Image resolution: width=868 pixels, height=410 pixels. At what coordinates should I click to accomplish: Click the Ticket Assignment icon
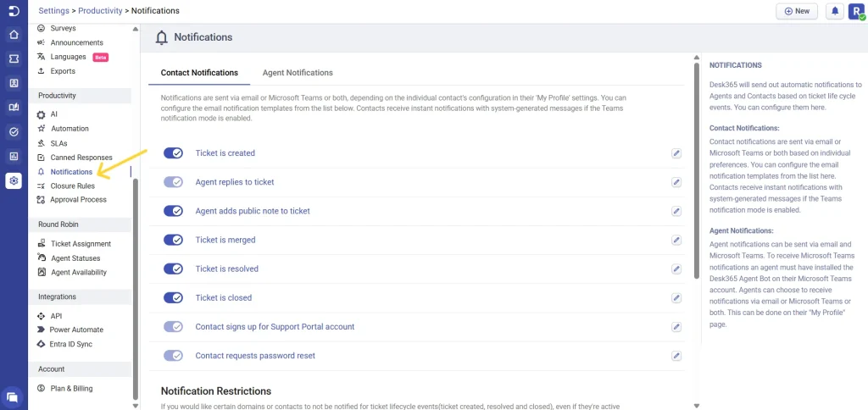tap(41, 243)
